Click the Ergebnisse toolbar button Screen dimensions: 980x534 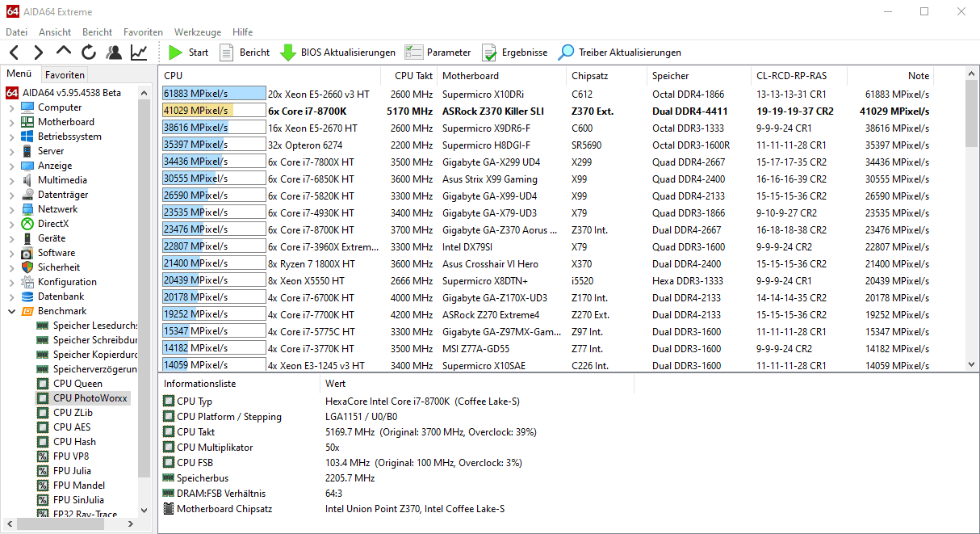tap(514, 53)
